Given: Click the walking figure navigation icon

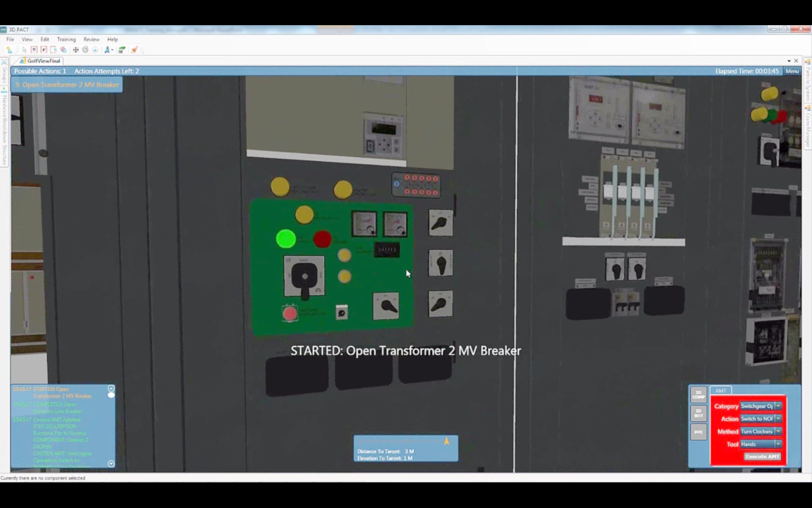Looking at the screenshot, I should pos(107,50).
